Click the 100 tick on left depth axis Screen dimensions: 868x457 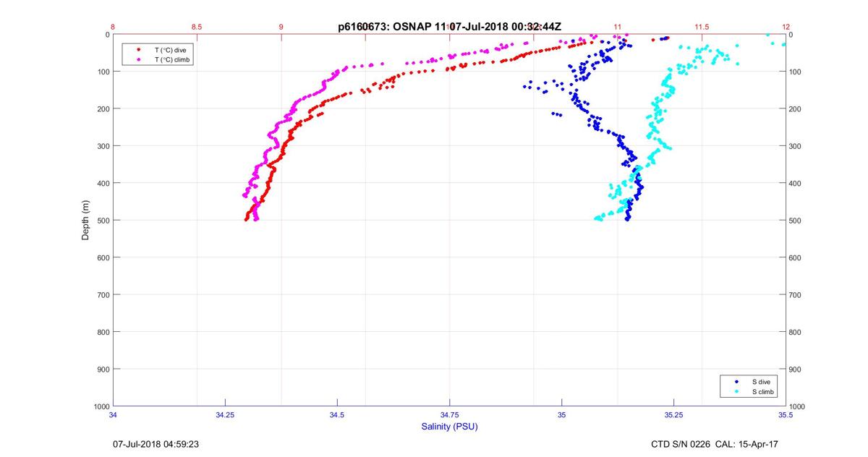(103, 72)
